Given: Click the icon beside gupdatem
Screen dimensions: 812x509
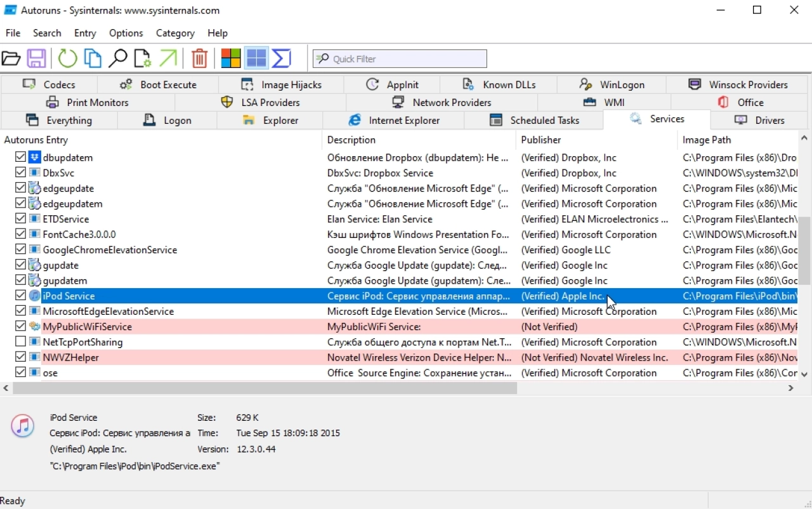Looking at the screenshot, I should [x=34, y=281].
